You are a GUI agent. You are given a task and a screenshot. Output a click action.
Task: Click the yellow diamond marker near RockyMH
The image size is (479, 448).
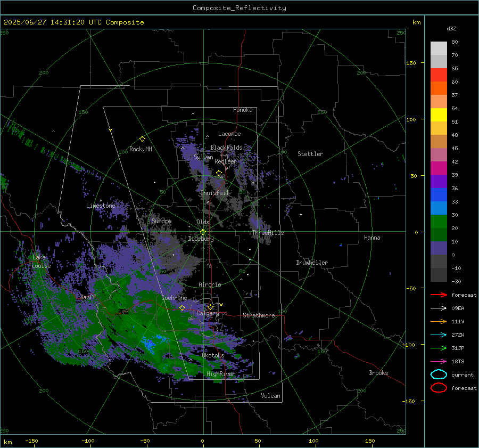click(142, 139)
